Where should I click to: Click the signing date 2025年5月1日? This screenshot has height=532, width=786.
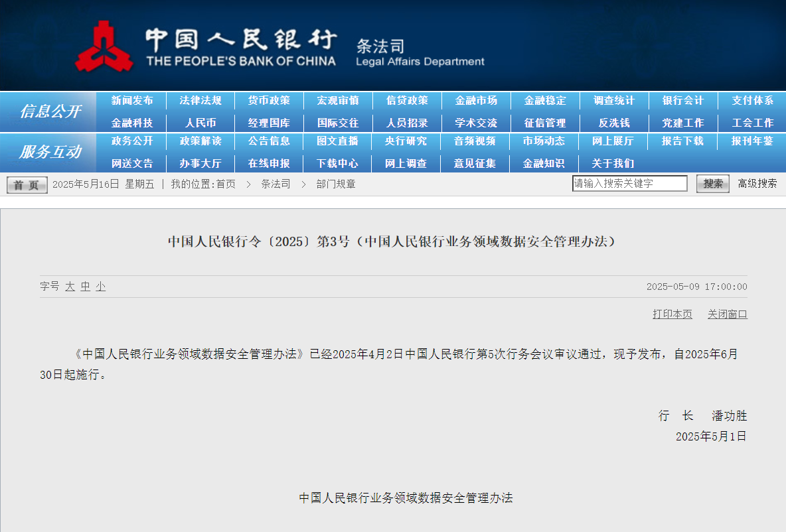711,436
